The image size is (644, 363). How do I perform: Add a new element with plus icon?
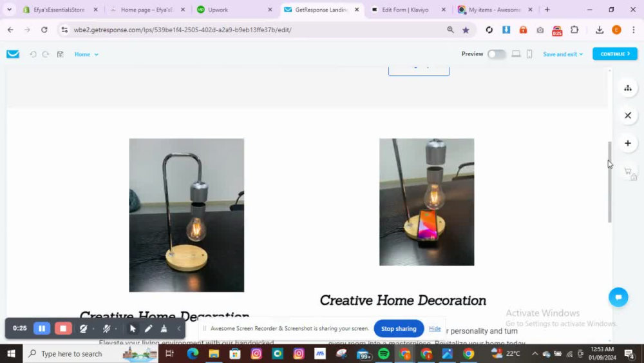pyautogui.click(x=627, y=143)
